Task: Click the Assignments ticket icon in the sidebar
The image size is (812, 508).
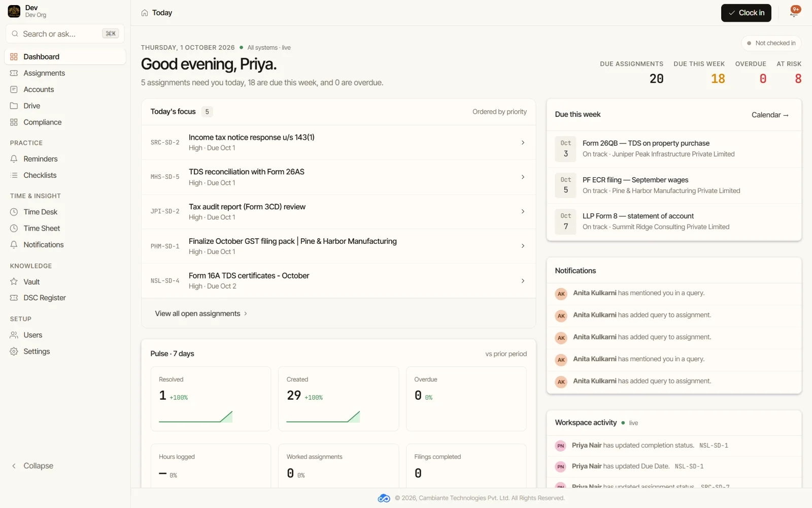Action: (x=14, y=73)
